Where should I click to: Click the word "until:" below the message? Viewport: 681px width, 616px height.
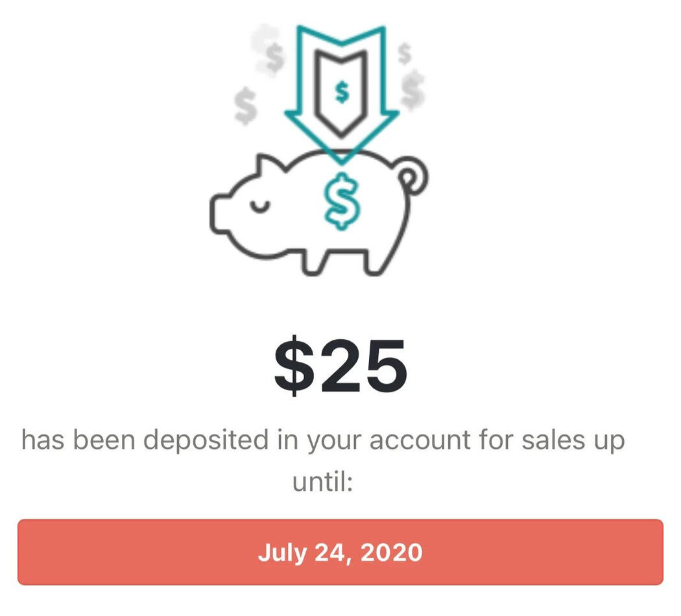(x=322, y=481)
